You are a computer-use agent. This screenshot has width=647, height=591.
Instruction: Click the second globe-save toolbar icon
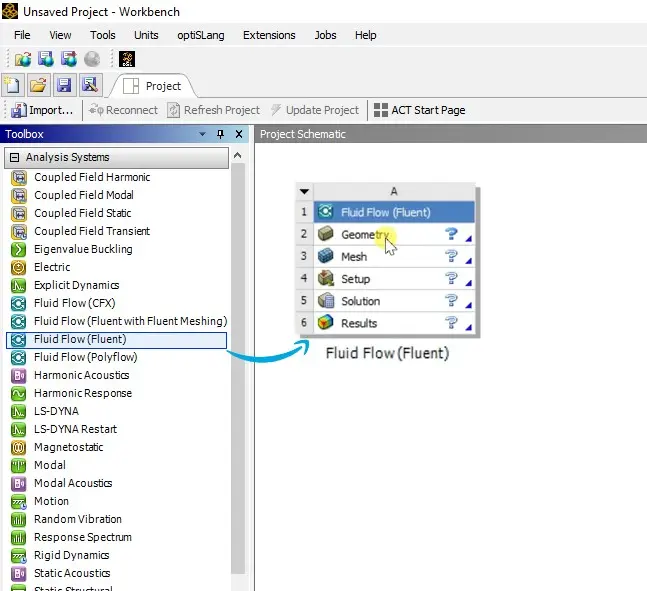click(x=46, y=59)
